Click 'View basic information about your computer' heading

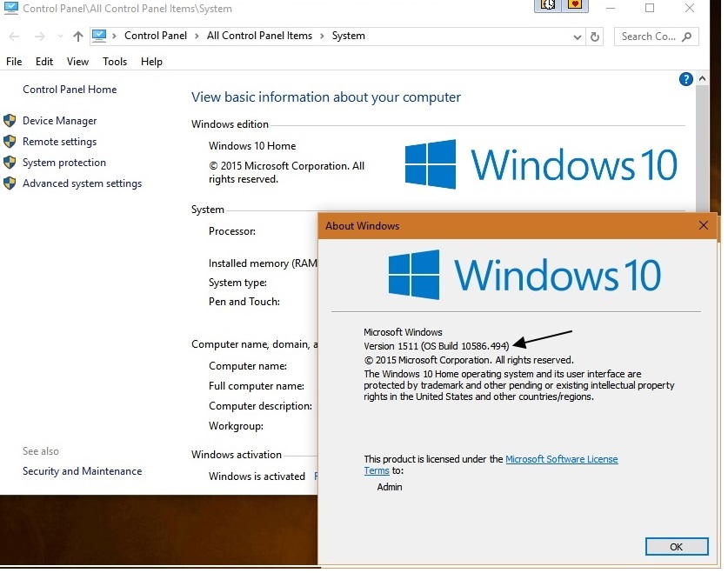click(326, 97)
